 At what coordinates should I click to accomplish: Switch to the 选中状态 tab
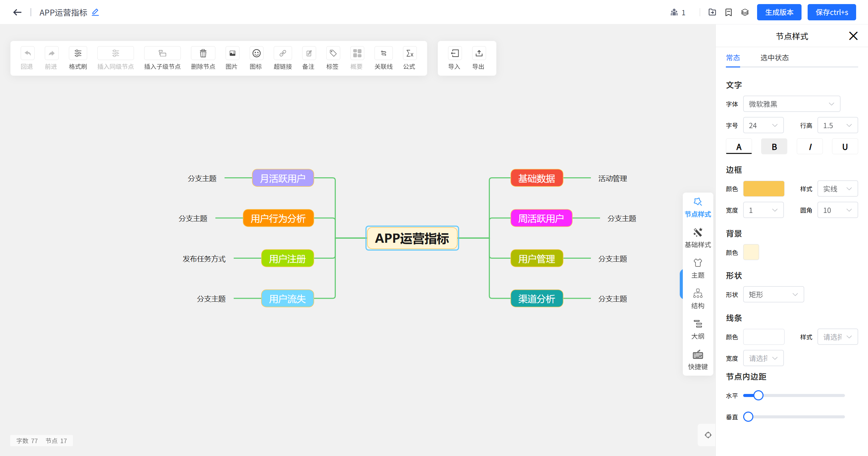click(774, 58)
